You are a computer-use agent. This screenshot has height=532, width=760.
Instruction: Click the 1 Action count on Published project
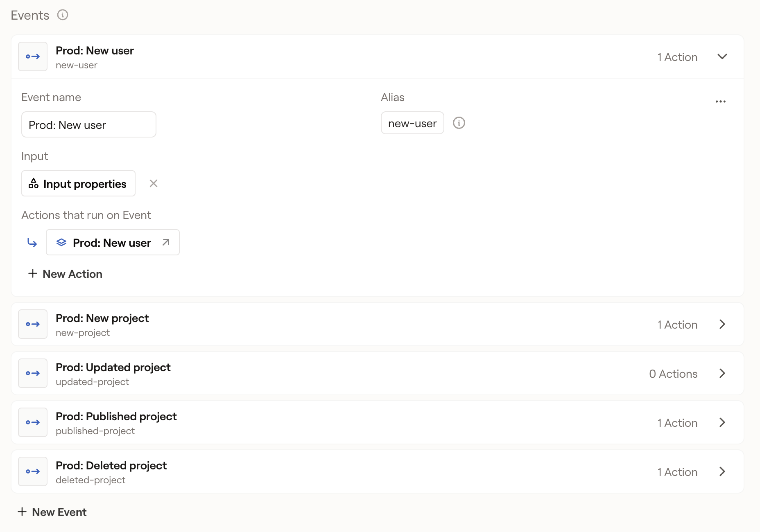click(x=677, y=423)
